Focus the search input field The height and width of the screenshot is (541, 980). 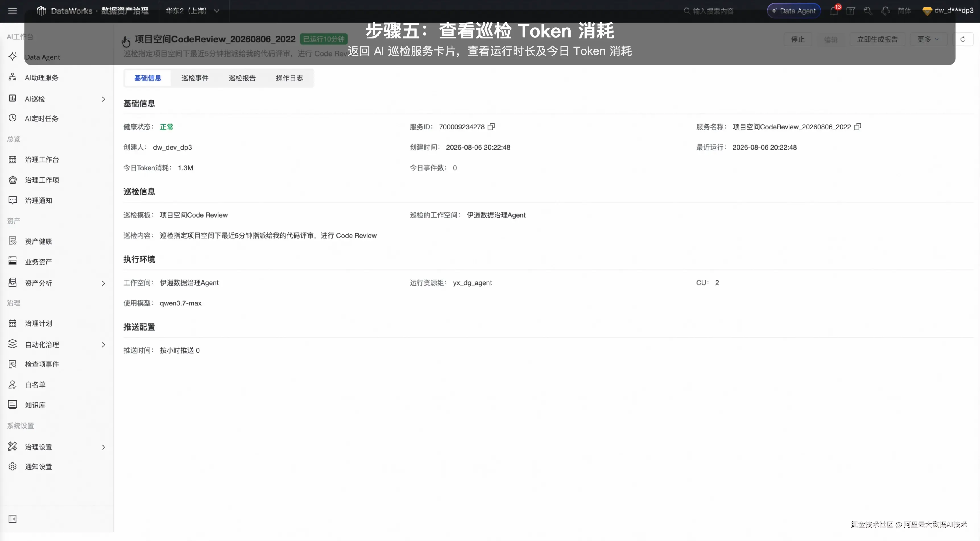click(713, 11)
